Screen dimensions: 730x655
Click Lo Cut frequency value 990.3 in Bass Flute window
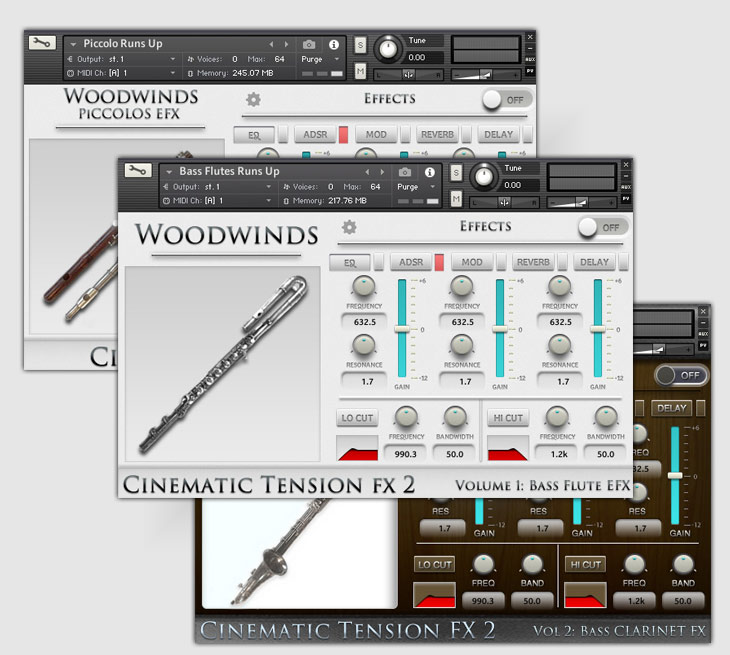click(x=406, y=454)
